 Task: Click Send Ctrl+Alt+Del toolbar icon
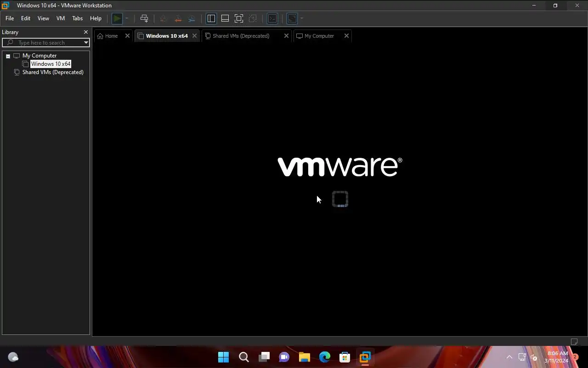tap(144, 18)
